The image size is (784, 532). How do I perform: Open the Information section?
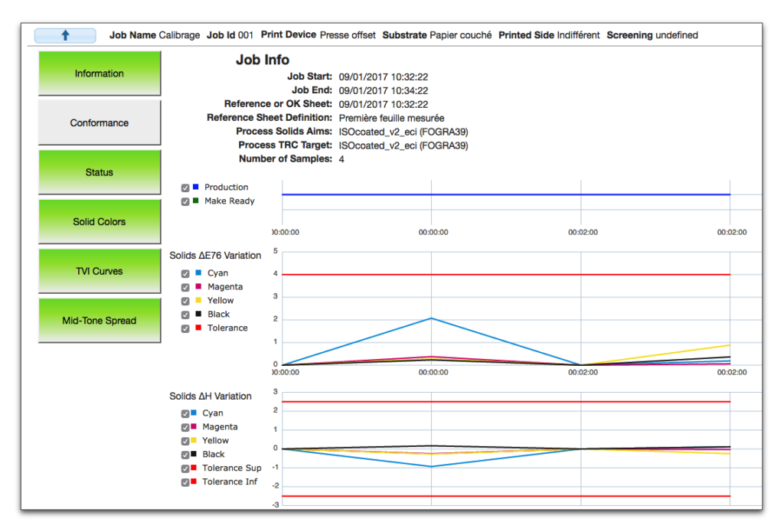pos(100,73)
